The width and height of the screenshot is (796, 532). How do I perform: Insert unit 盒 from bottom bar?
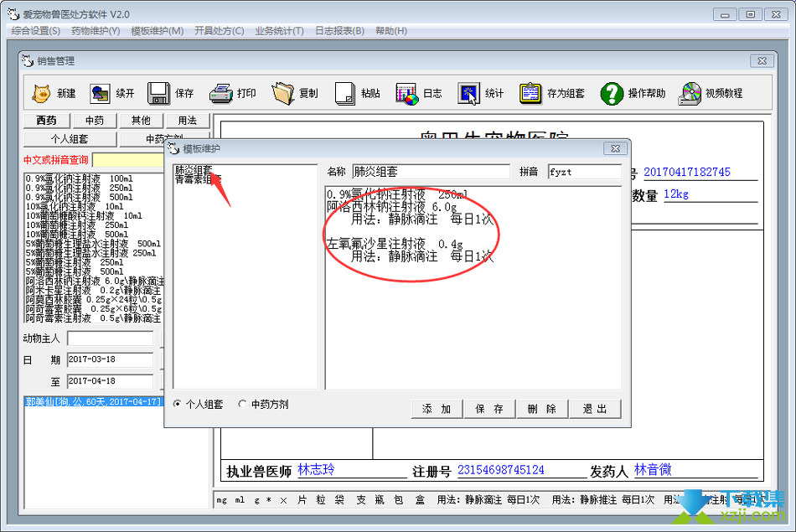420,500
